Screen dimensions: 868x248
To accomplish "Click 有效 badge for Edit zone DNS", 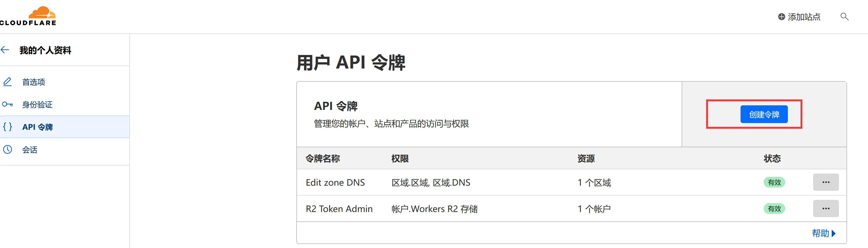I will [x=774, y=182].
